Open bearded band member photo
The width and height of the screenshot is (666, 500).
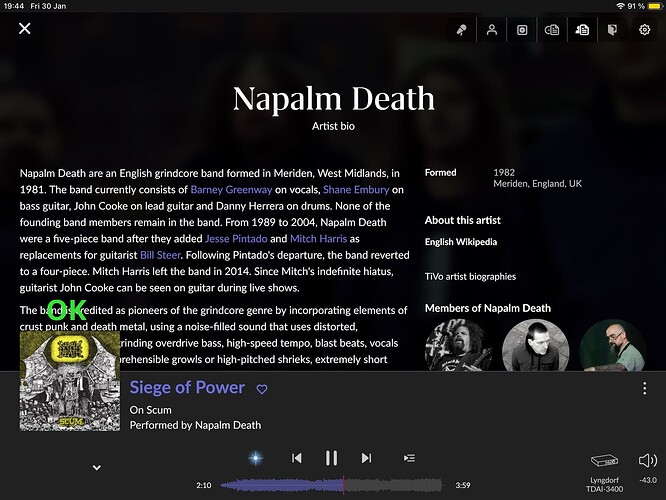click(613, 345)
